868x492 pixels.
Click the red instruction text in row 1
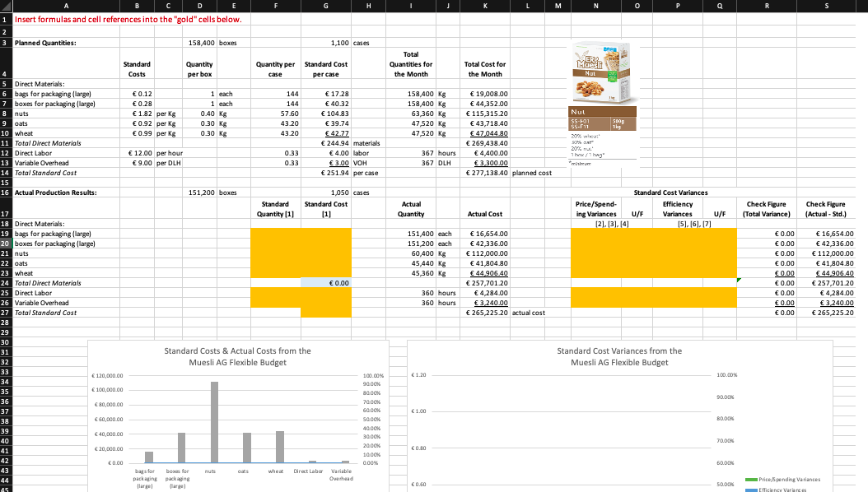point(128,20)
